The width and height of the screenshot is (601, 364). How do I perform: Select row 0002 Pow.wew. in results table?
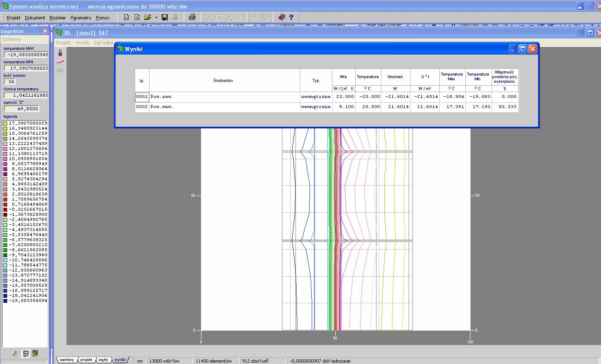(326, 107)
